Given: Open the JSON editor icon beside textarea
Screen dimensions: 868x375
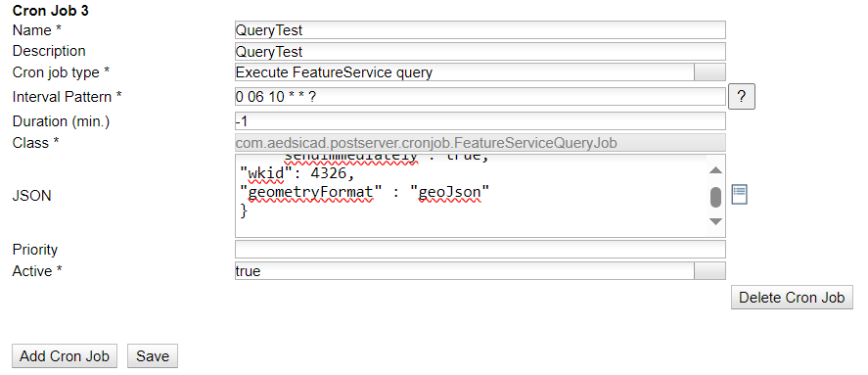Looking at the screenshot, I should (x=740, y=195).
